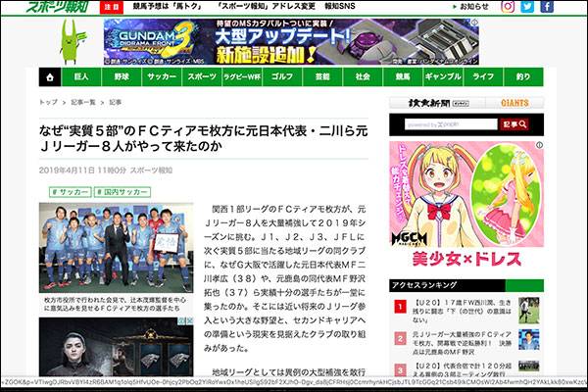Click the green rabbit mascot icon
This screenshot has width=588, height=392.
click(69, 40)
